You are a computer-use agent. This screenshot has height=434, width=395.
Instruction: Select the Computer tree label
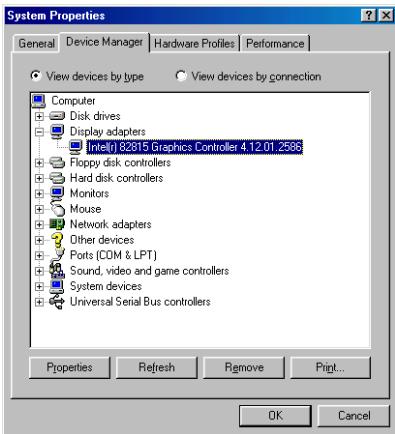click(73, 101)
